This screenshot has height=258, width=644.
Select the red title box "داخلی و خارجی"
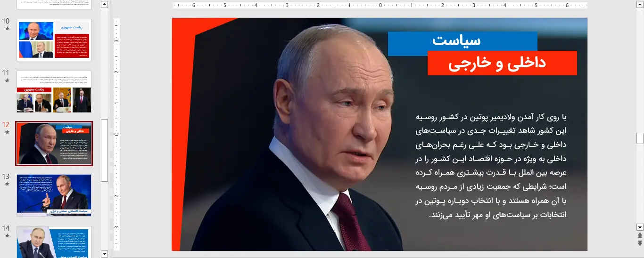point(502,63)
